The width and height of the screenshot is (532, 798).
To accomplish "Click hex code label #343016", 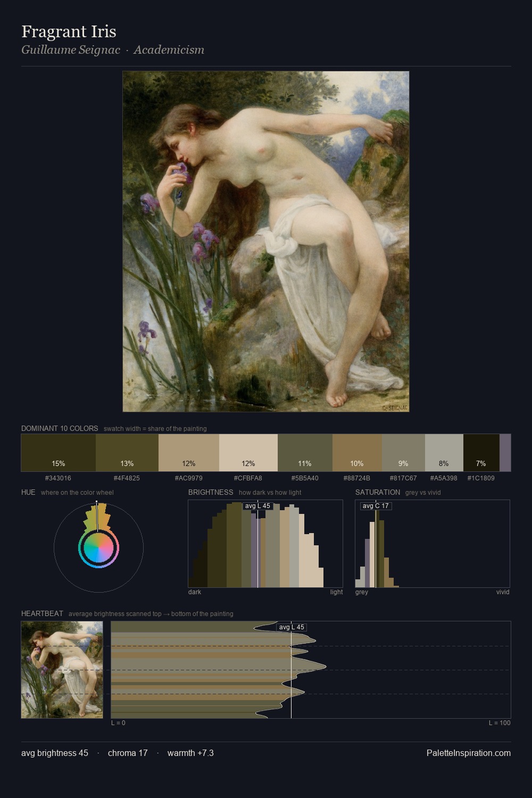I will pos(58,478).
